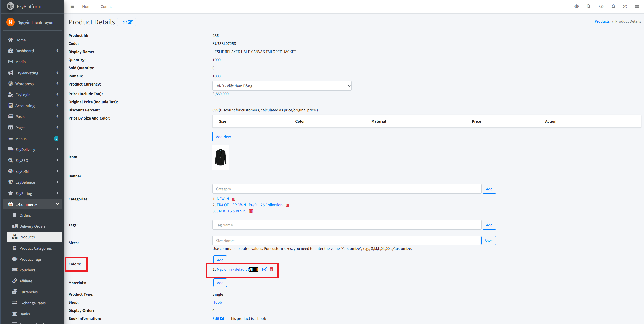Open Product Categories in sidebar
Screen dimensions: 644x324
pos(36,248)
